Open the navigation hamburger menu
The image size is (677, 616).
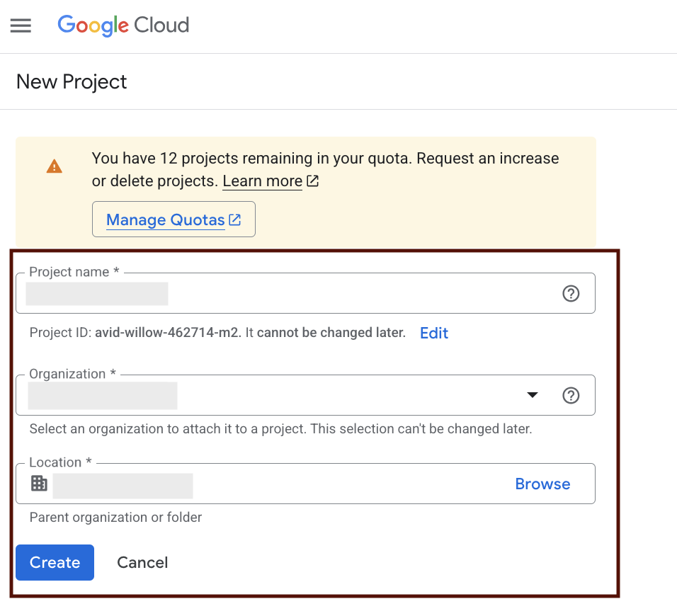pyautogui.click(x=21, y=25)
